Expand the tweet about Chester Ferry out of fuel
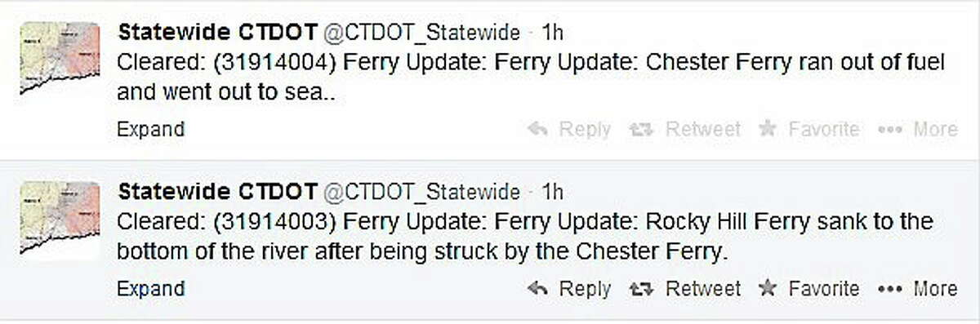 151,130
